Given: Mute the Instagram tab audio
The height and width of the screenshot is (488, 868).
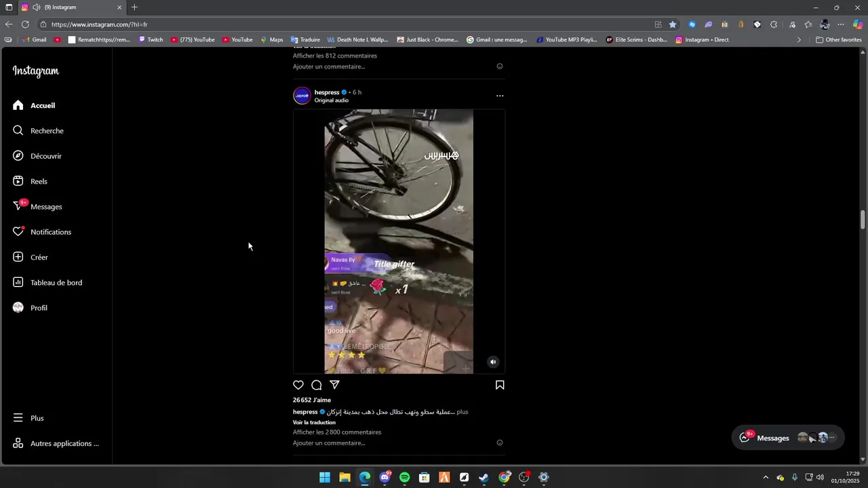Looking at the screenshot, I should pyautogui.click(x=36, y=7).
